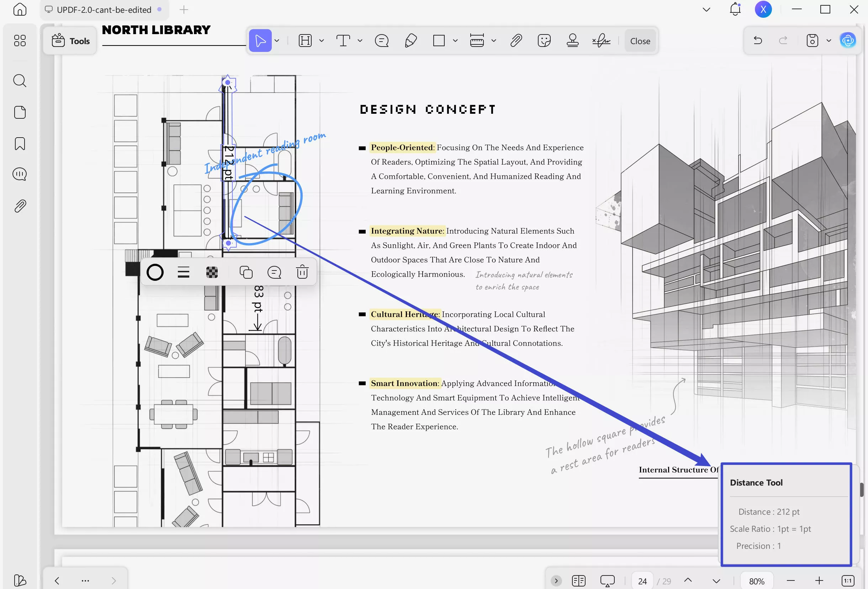The image size is (868, 589).
Task: Open the annotation opacity checkerboard swatch
Action: 212,272
